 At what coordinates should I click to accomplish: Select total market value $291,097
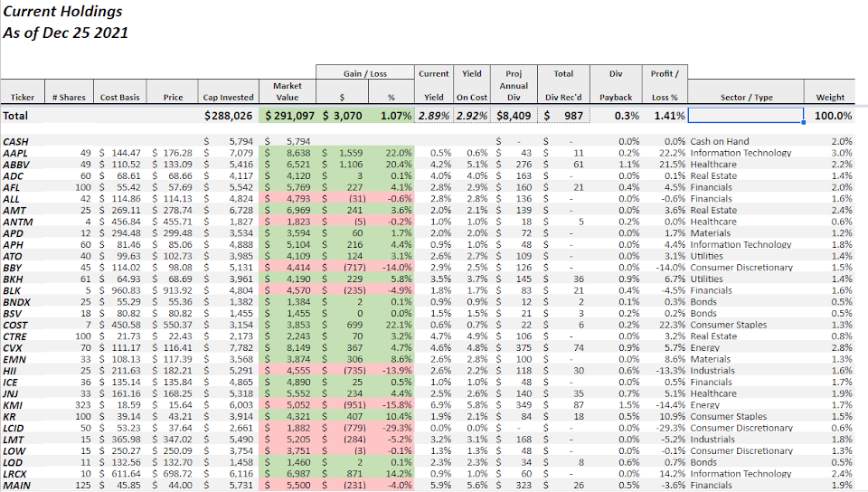point(289,116)
